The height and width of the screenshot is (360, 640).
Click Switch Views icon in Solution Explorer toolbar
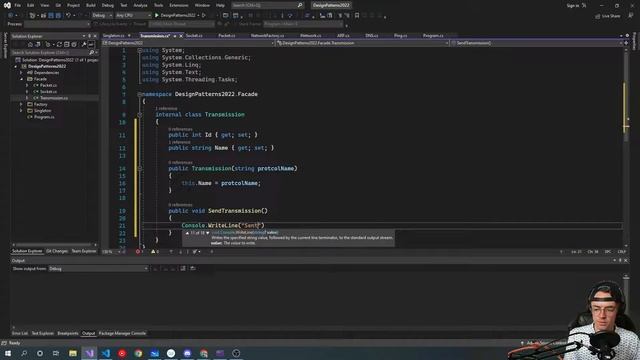[38, 44]
